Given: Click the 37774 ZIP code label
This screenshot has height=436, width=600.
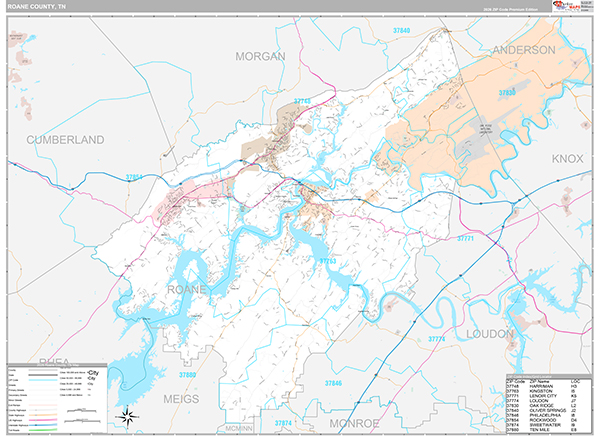Looking at the screenshot, I should (437, 339).
